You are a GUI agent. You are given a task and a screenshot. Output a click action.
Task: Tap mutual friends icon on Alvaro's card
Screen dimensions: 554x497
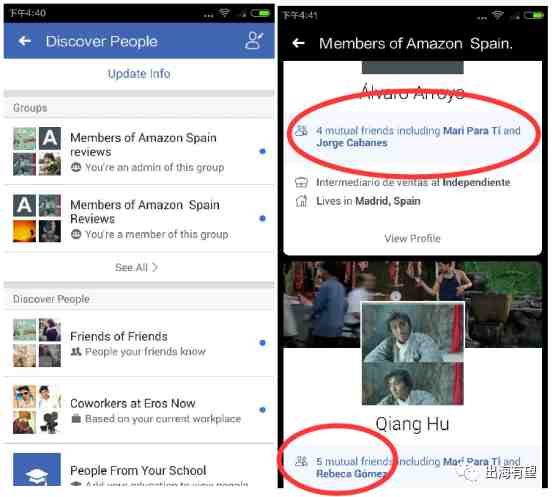click(301, 131)
